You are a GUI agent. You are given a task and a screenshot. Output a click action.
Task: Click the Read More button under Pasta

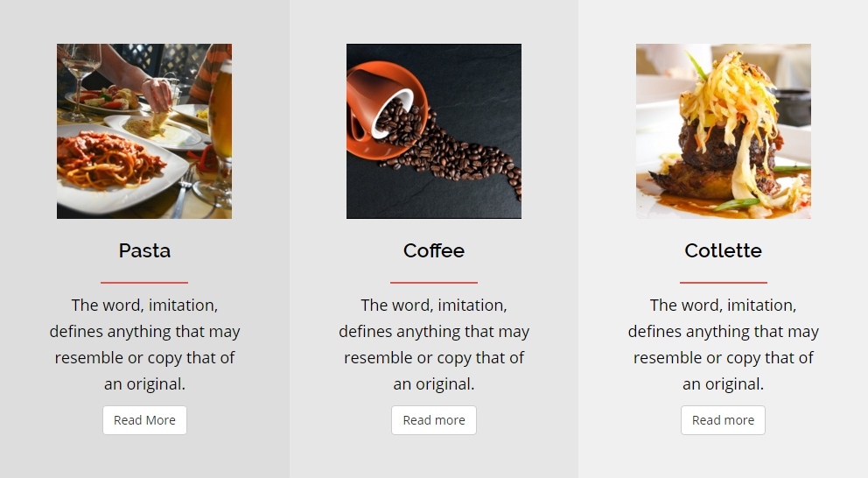144,420
